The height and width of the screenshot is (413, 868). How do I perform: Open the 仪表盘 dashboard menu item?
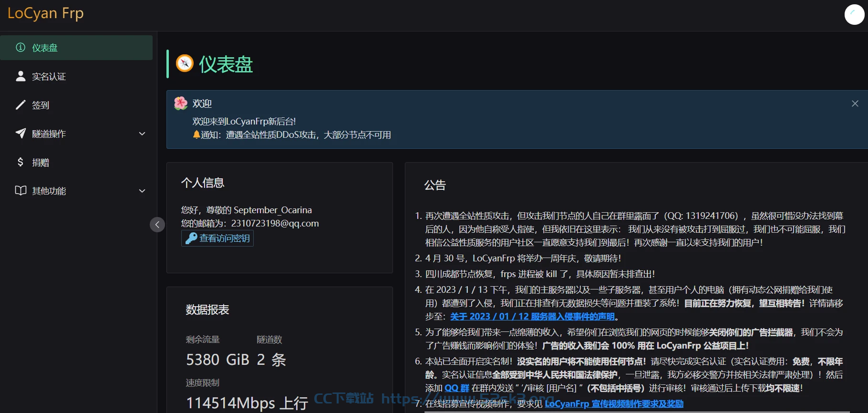(76, 48)
